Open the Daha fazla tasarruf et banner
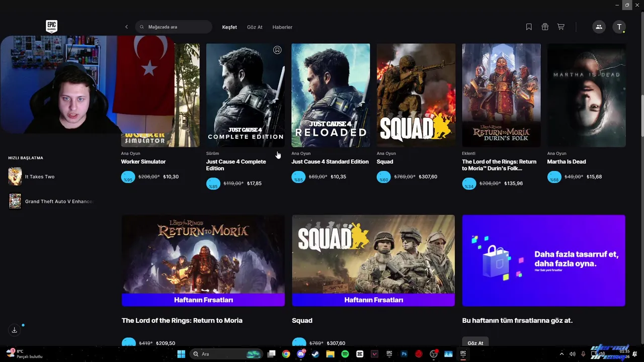 544,260
